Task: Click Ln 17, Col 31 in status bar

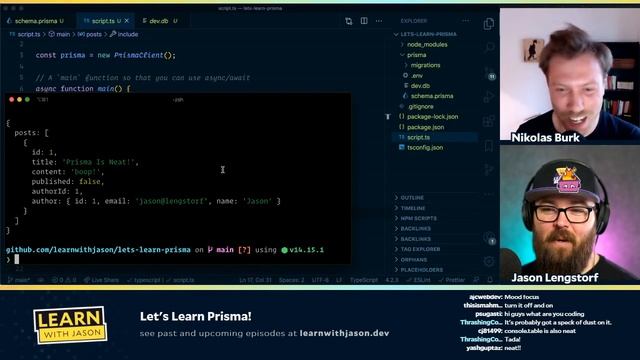Action: (x=256, y=280)
